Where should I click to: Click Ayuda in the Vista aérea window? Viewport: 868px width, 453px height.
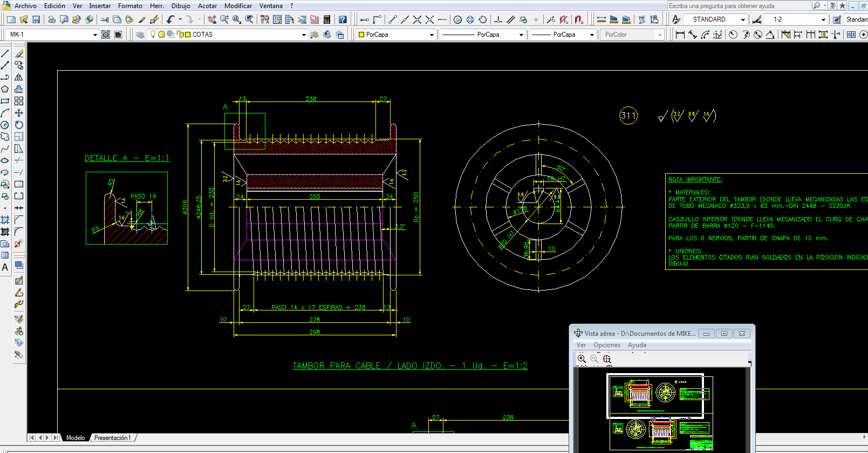click(637, 345)
